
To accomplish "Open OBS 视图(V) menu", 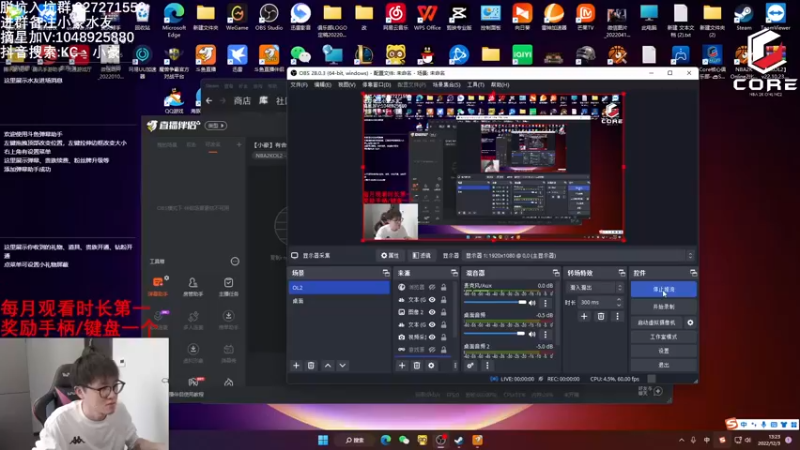I will pyautogui.click(x=347, y=85).
